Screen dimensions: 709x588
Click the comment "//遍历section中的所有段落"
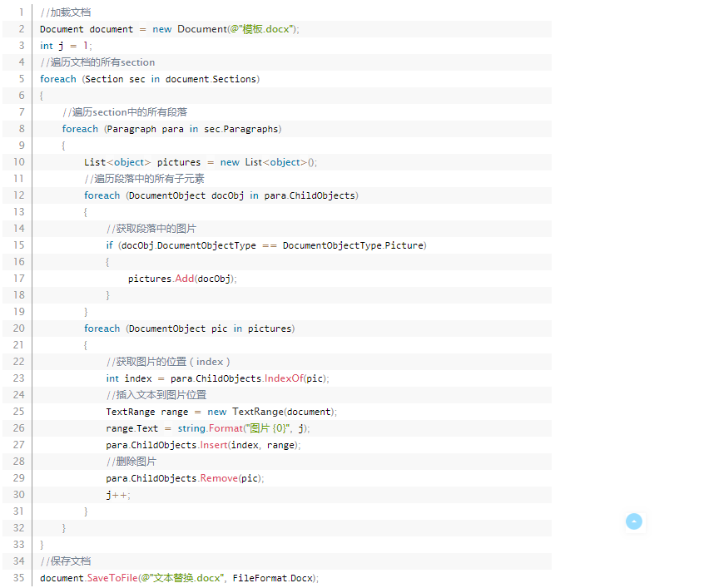(x=125, y=112)
